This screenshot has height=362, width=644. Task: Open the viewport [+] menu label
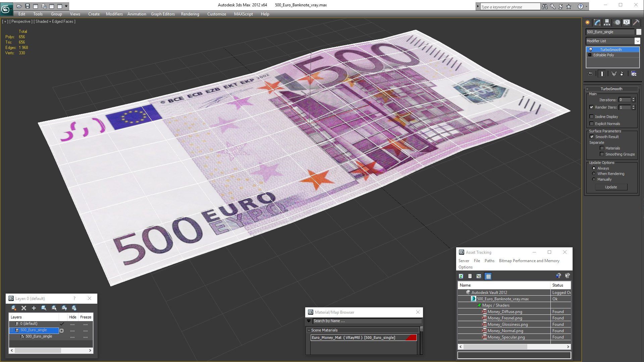point(5,21)
